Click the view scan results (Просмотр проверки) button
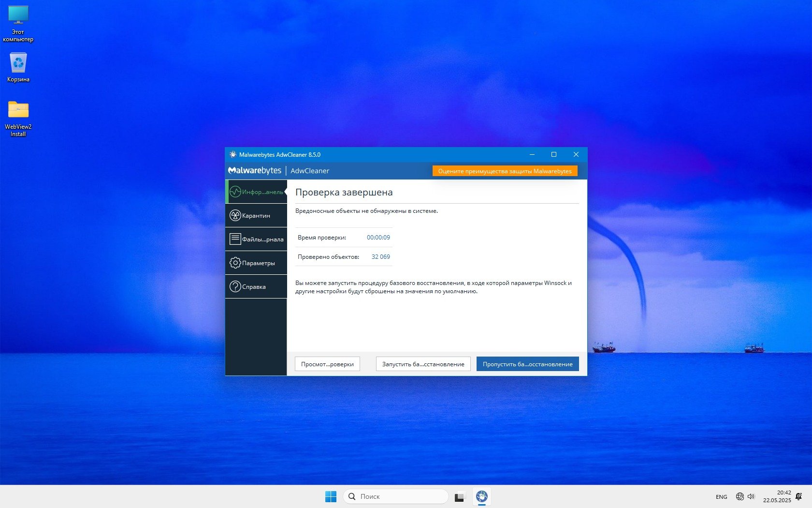This screenshot has width=812, height=508. click(327, 364)
